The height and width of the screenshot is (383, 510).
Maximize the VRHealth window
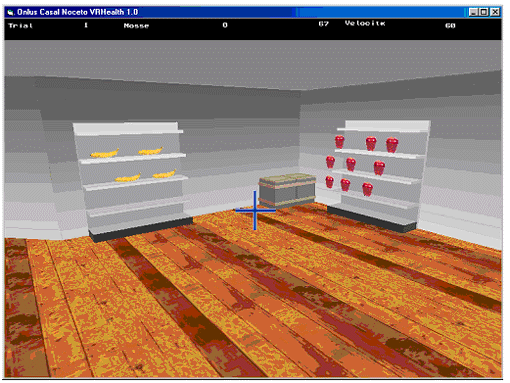tap(484, 12)
